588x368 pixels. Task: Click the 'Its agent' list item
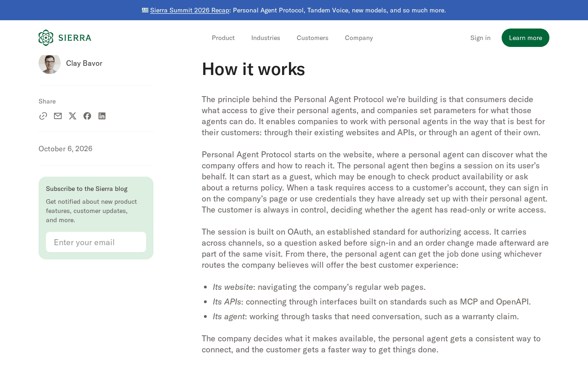pos(366,316)
